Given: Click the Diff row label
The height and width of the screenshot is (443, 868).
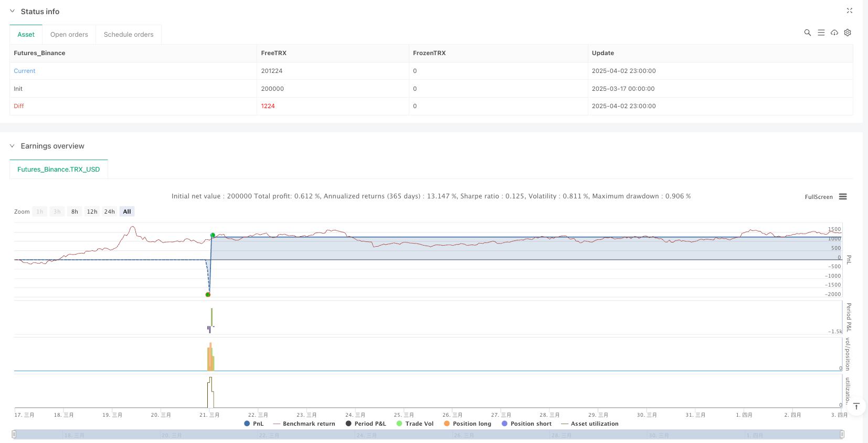Looking at the screenshot, I should pyautogui.click(x=19, y=106).
